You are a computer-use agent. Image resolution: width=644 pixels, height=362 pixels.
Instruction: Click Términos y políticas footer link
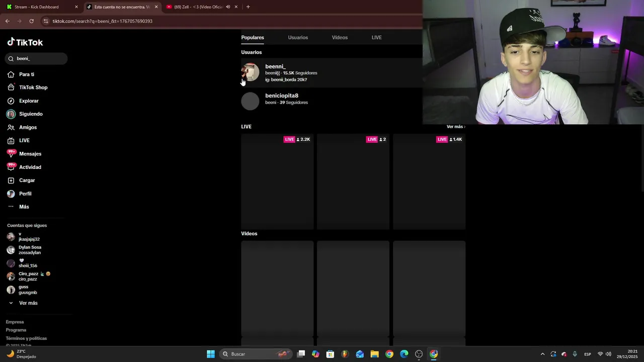(26, 338)
